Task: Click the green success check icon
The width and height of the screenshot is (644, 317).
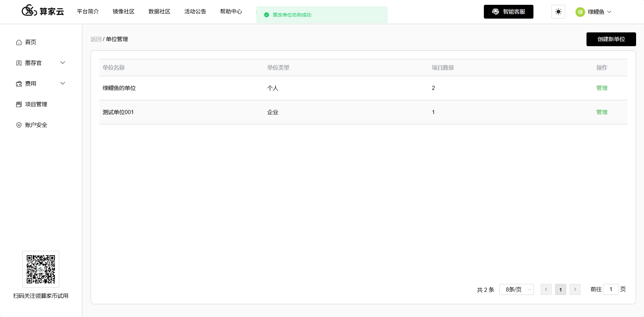Action: point(266,15)
